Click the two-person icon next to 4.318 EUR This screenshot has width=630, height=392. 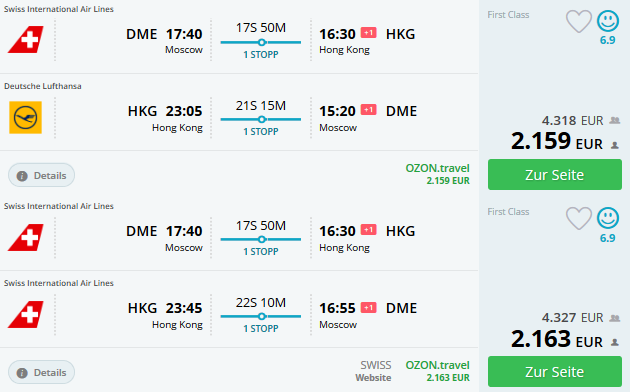pos(615,120)
